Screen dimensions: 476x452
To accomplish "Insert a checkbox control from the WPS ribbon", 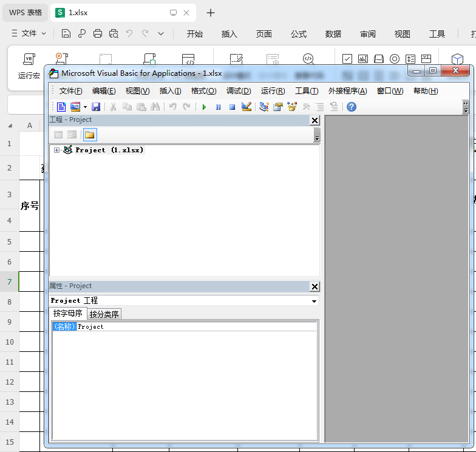I will (x=347, y=59).
